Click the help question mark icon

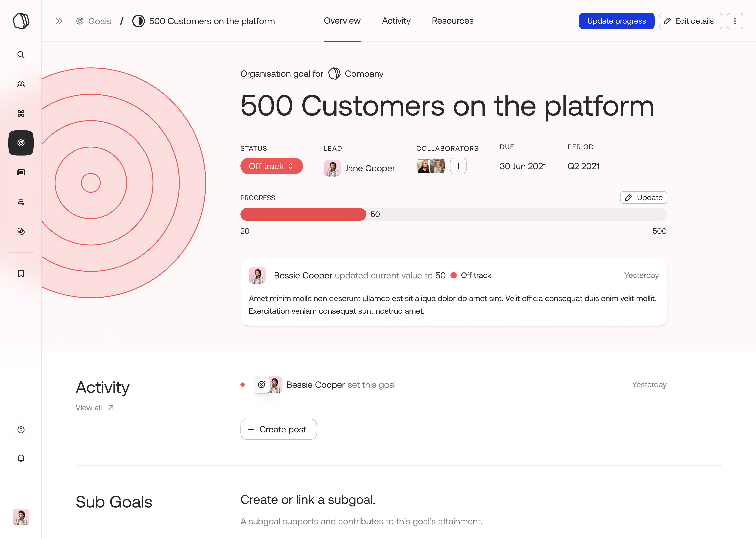(21, 430)
